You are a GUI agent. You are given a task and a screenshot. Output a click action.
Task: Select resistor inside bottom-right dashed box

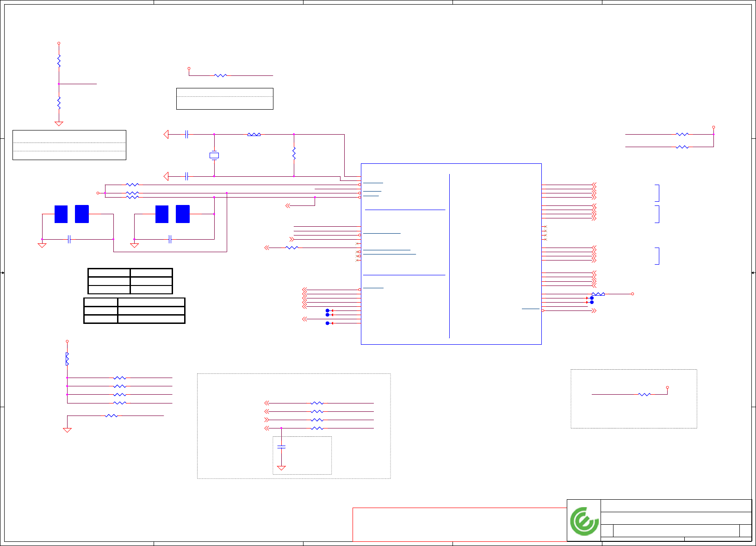tap(644, 395)
